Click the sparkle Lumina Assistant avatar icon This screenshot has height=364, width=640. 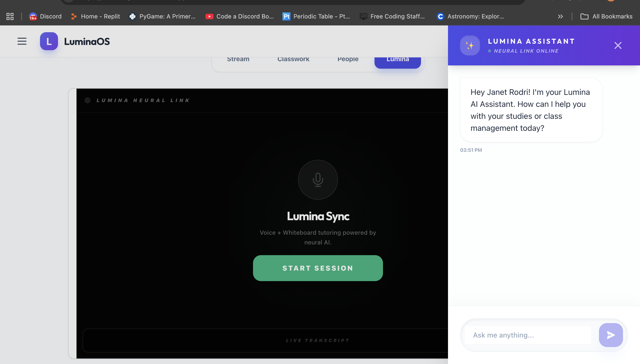point(469,45)
